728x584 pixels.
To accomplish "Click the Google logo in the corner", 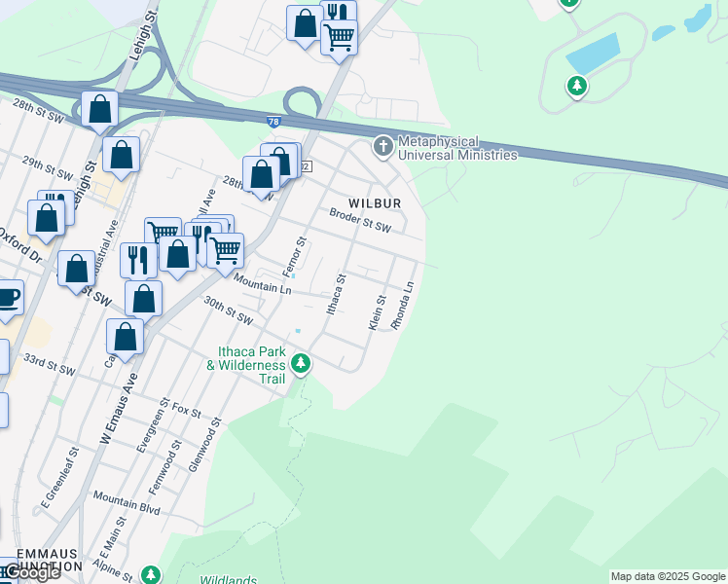I will click(x=32, y=572).
